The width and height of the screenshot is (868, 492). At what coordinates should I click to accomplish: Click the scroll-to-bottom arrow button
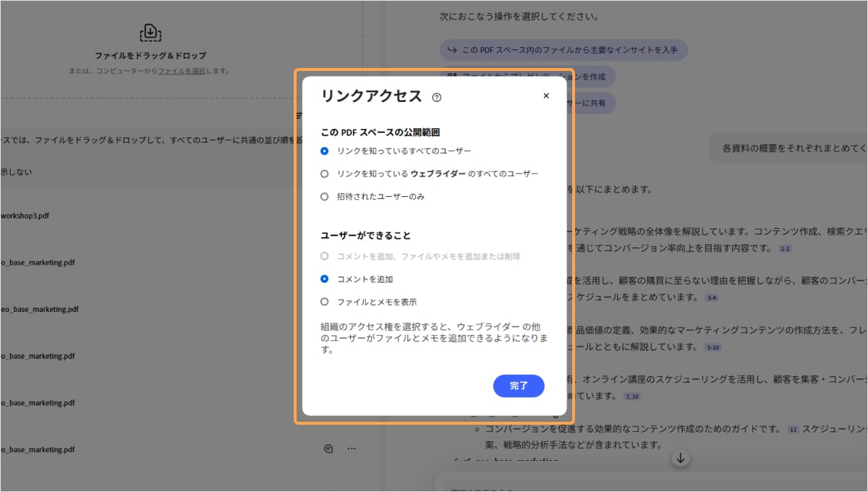tap(680, 458)
